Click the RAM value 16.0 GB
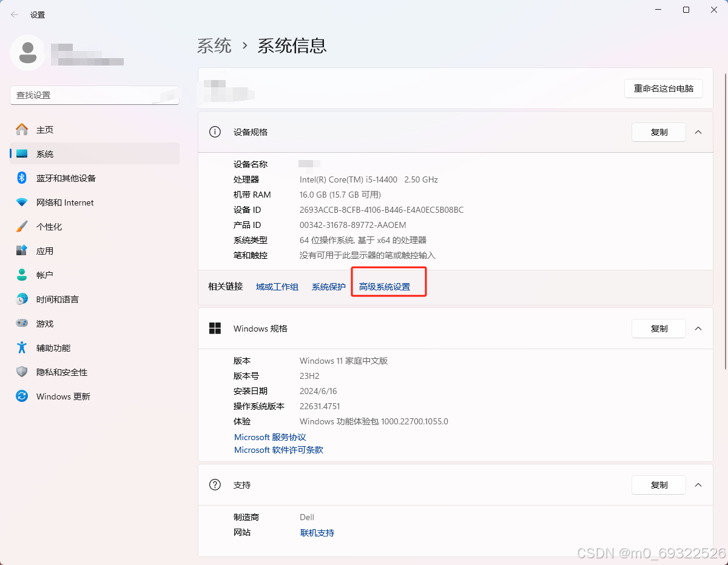The height and width of the screenshot is (565, 728). [340, 195]
